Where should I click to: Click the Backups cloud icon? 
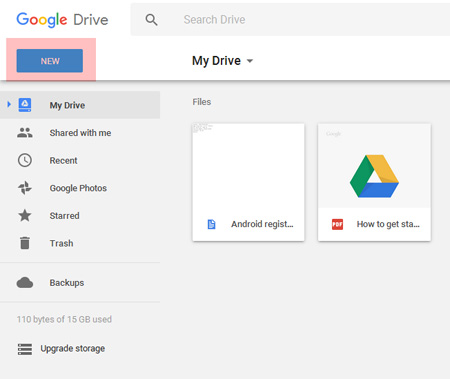point(25,283)
